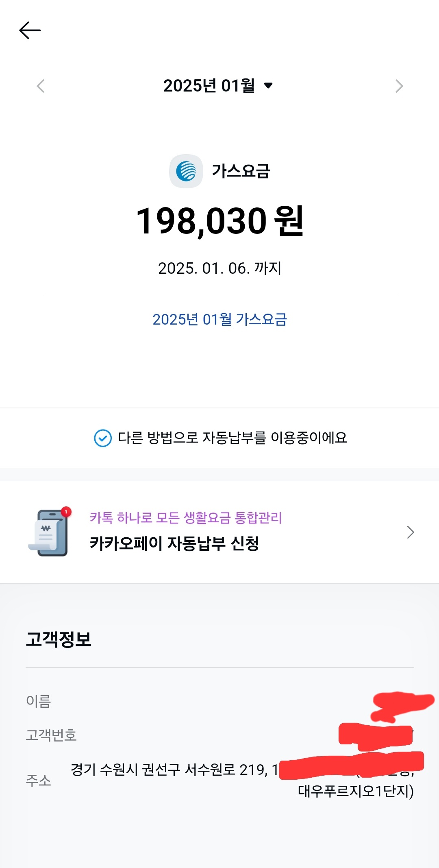Tap the blue check circle icon
The width and height of the screenshot is (439, 868).
click(103, 438)
